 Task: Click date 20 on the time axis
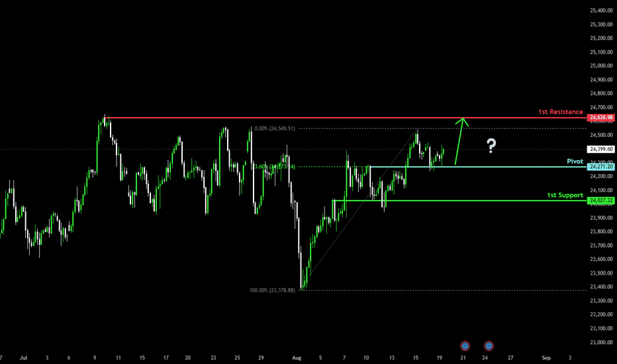pyautogui.click(x=188, y=357)
